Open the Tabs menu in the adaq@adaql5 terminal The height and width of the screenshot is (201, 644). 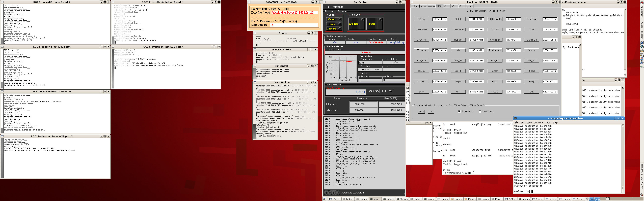click(x=548, y=122)
